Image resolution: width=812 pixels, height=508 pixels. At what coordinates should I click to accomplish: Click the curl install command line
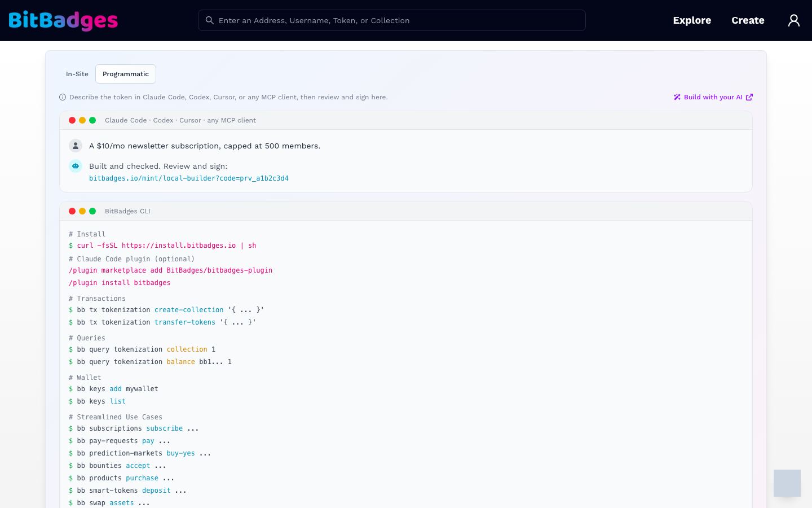pos(162,246)
